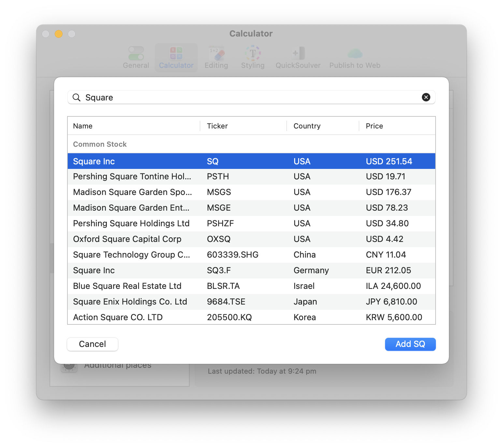Click the Korea country cell

(x=305, y=317)
